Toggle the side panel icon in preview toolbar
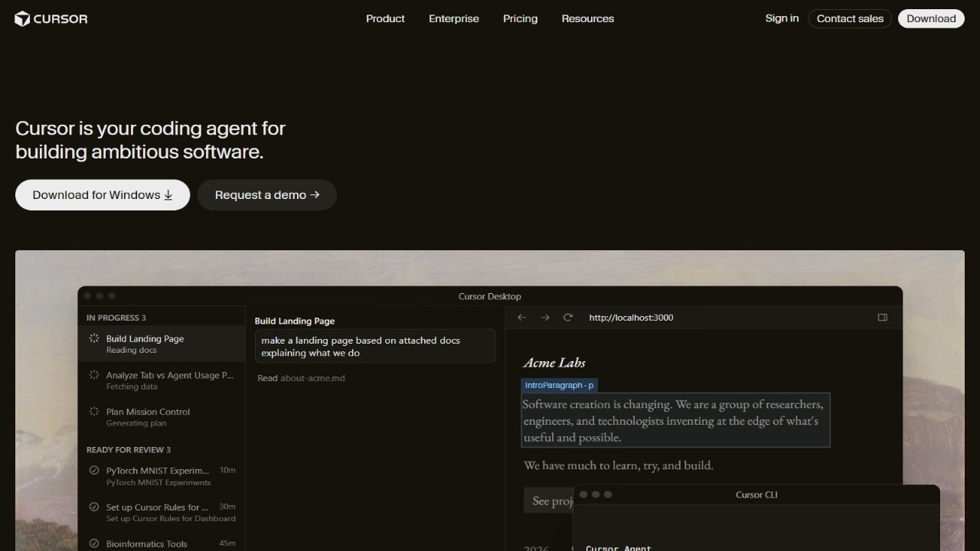Screen dimensions: 980x551 pos(883,318)
